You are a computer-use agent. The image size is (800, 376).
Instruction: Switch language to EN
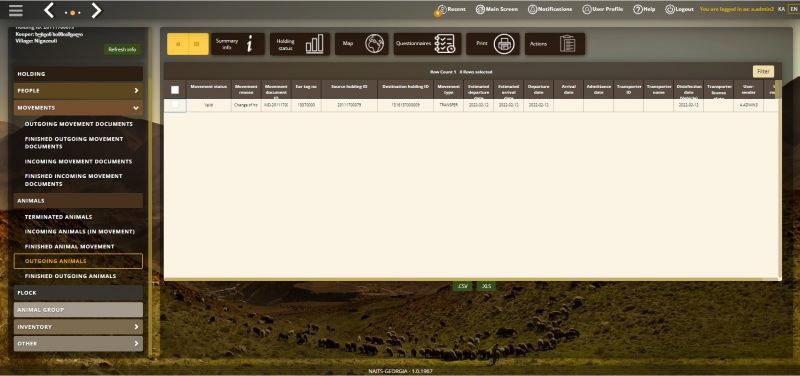(x=793, y=9)
